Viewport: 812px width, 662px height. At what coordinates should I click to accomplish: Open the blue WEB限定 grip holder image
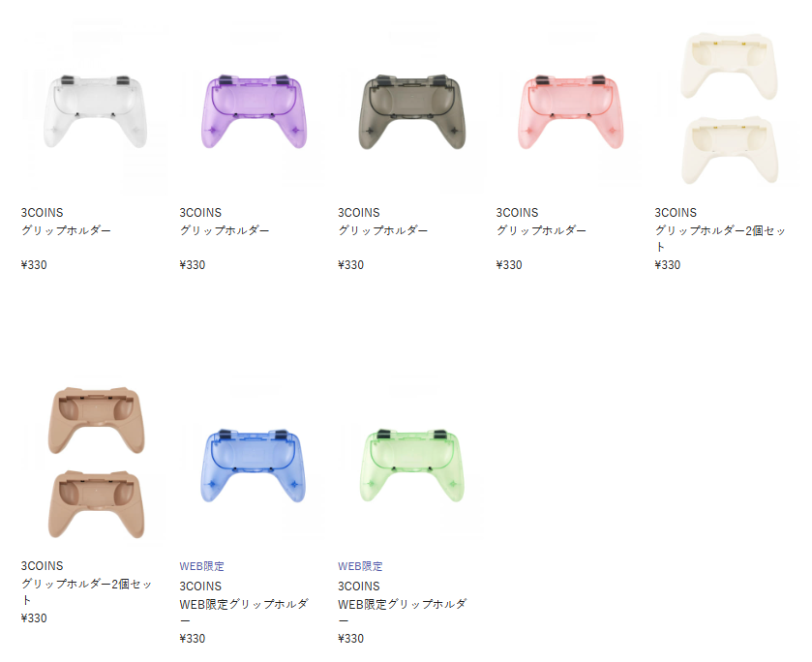point(254,463)
